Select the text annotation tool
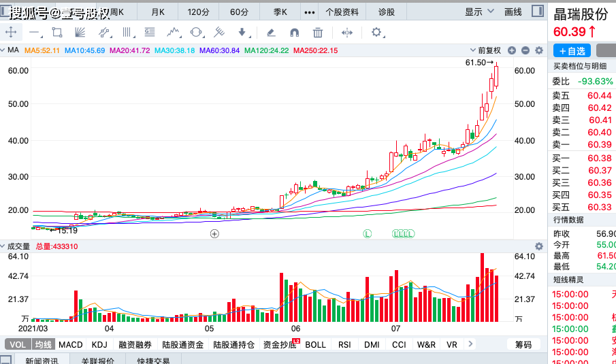The width and height of the screenshot is (616, 364). point(150,32)
